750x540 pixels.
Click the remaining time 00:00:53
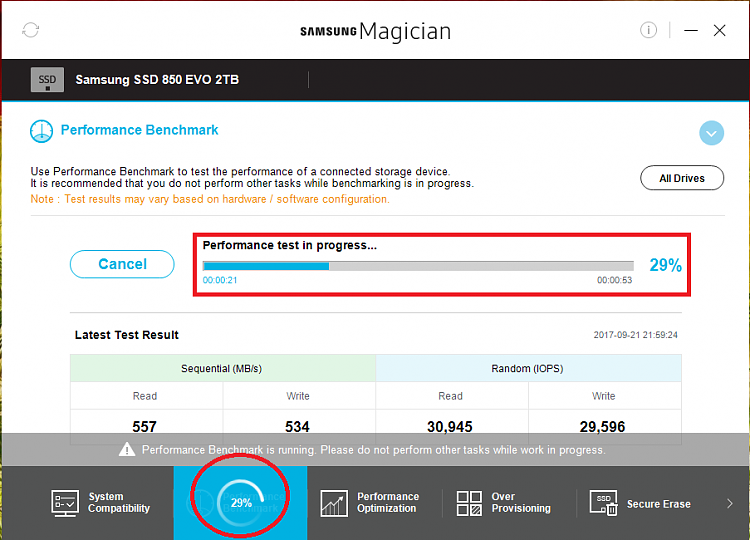click(x=614, y=280)
